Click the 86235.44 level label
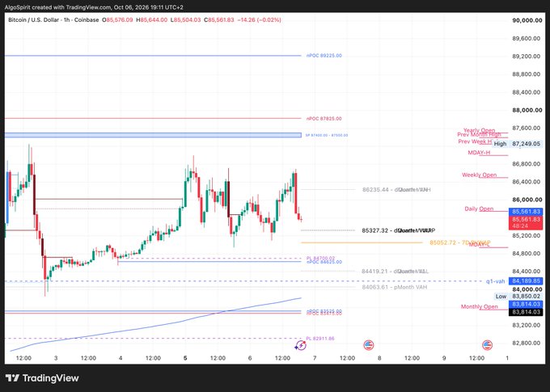The height and width of the screenshot is (392, 550). pos(396,190)
